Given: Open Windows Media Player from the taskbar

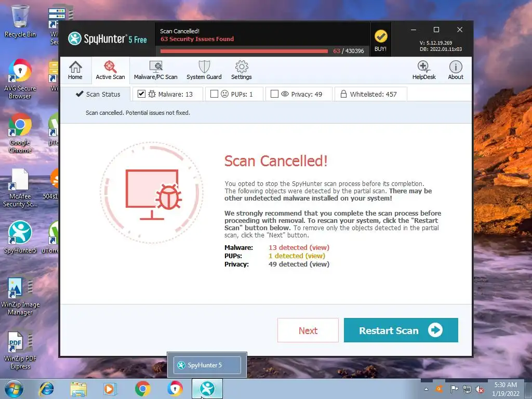Looking at the screenshot, I should 110,389.
